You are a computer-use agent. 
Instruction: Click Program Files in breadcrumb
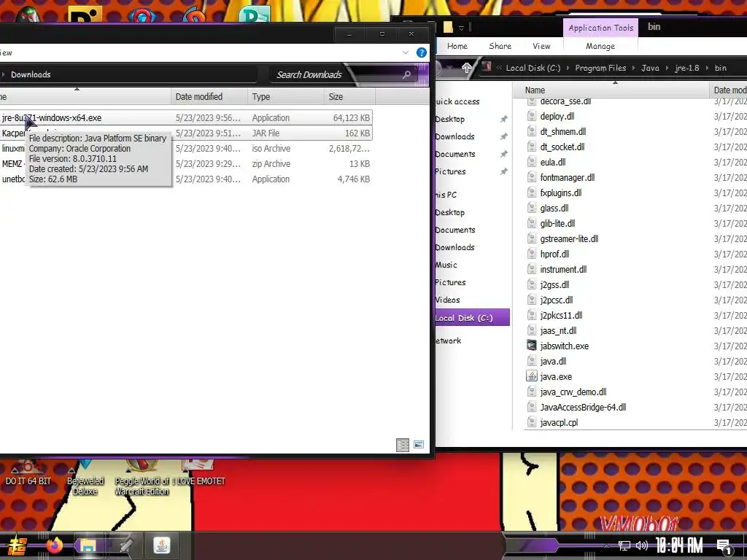pyautogui.click(x=600, y=68)
